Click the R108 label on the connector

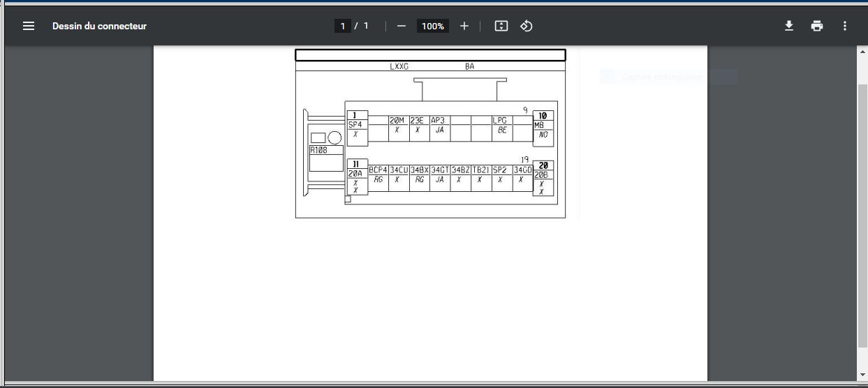coord(318,149)
